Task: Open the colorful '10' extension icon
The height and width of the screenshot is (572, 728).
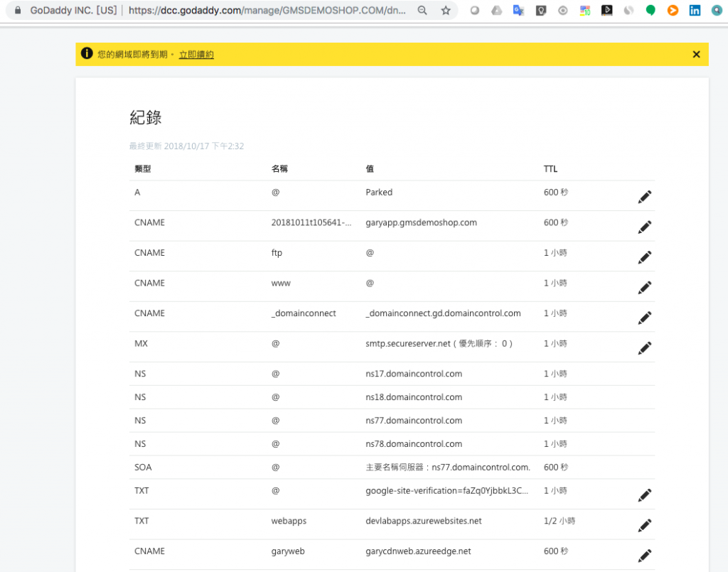Action: tap(585, 10)
